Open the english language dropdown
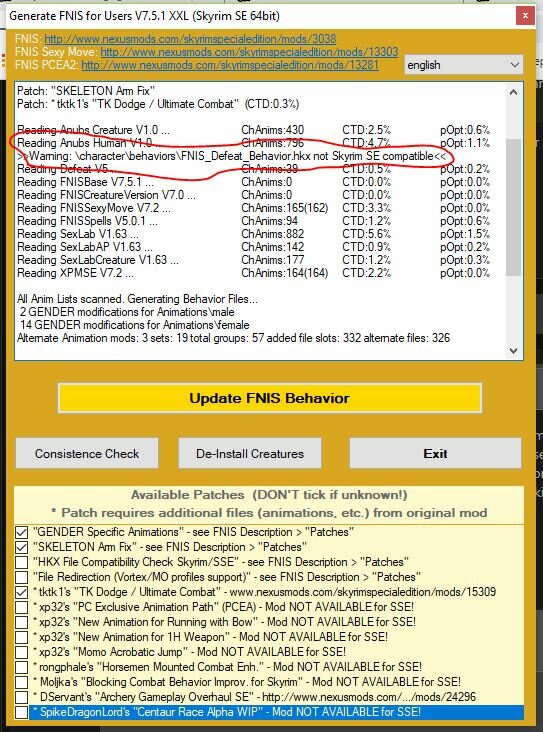The image size is (543, 732). tap(464, 65)
